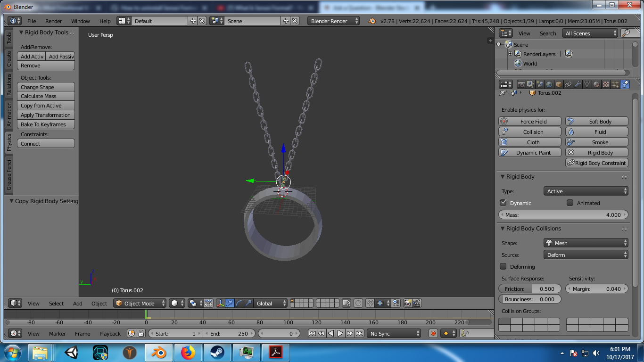
Task: Open the Modifiers properties tab wrench icon
Action: [x=578, y=84]
